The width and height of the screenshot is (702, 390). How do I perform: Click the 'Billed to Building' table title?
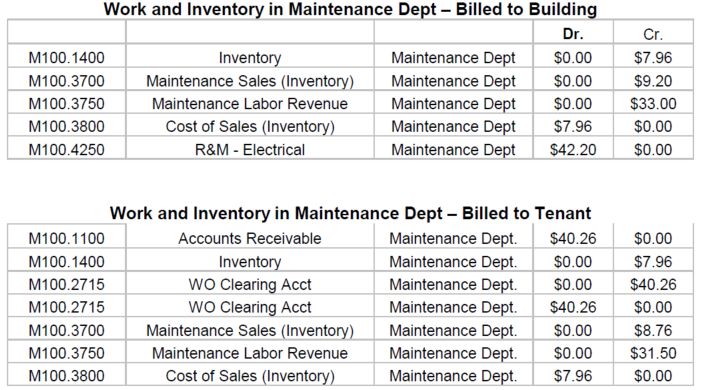pos(350,9)
